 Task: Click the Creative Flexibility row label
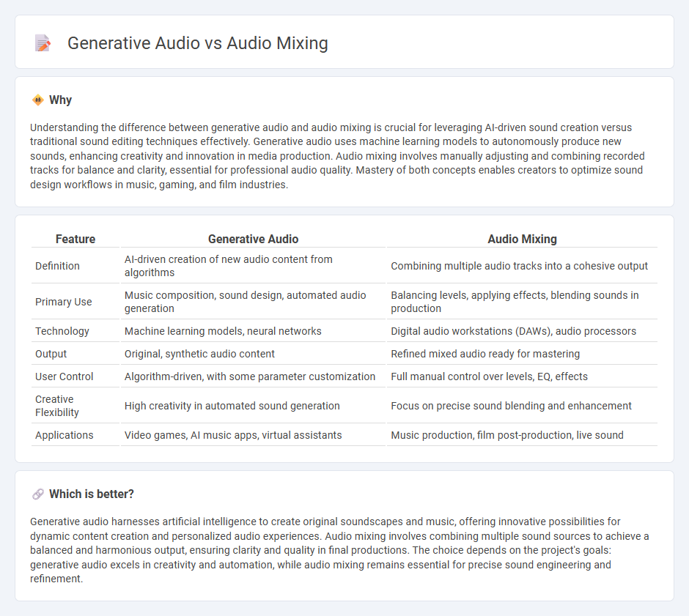pos(57,406)
